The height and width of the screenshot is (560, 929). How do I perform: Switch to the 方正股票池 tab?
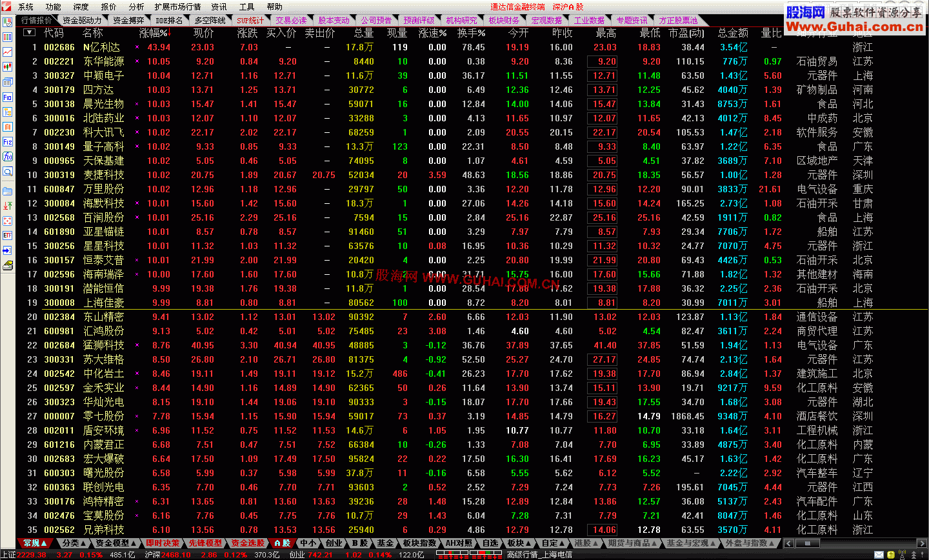[x=679, y=21]
